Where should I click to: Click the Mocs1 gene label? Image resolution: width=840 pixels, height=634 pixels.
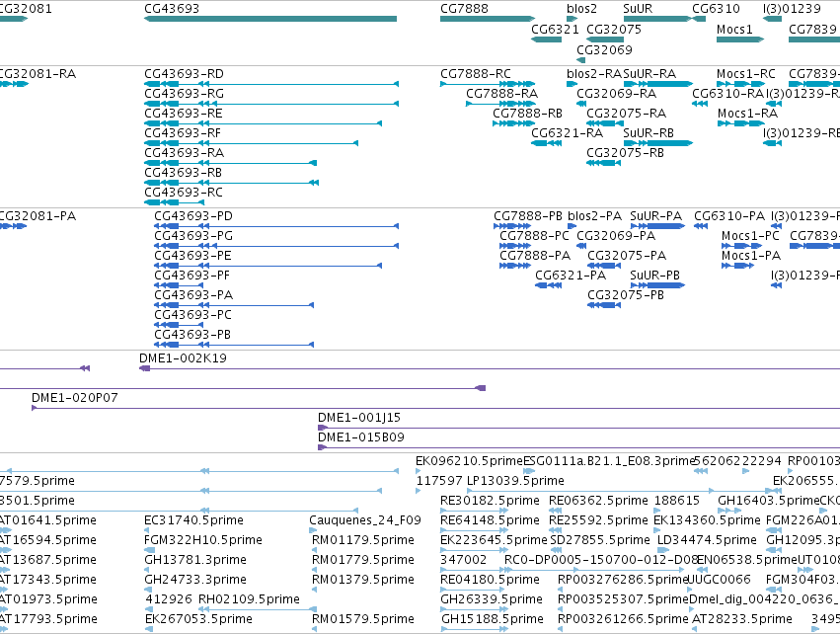(x=734, y=29)
